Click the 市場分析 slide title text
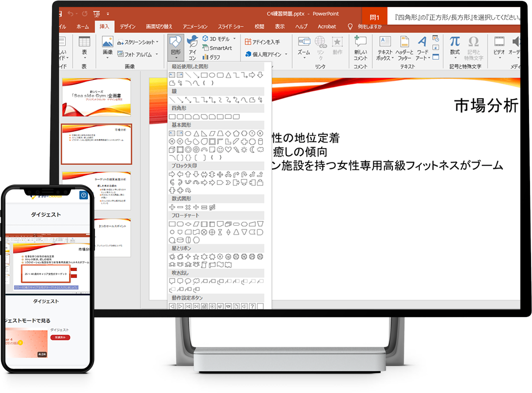532x393 pixels. click(486, 105)
